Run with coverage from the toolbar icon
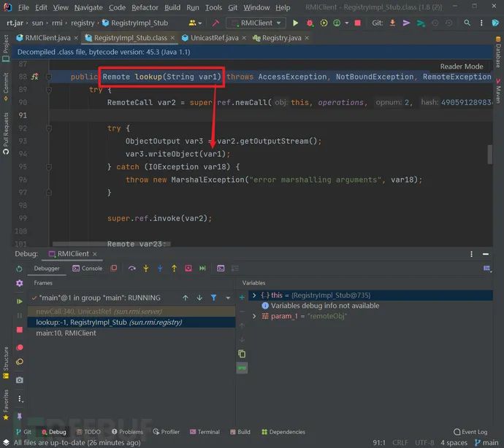This screenshot has width=504, height=448. pyautogui.click(x=324, y=23)
